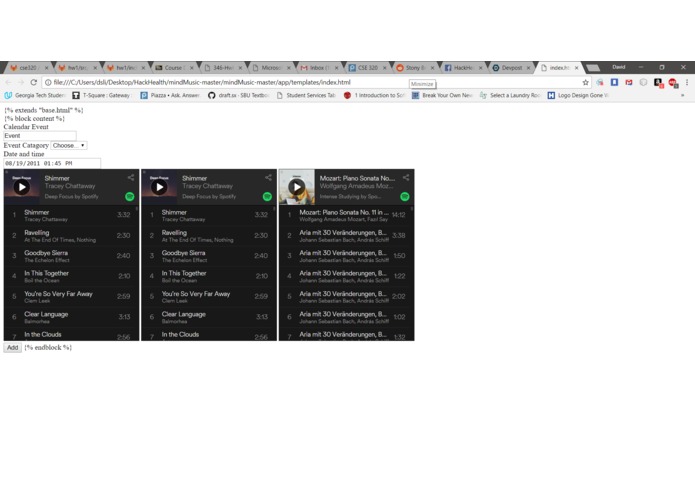Open the Piazza Ask Answer bookmark
This screenshot has height=494, width=695.
pyautogui.click(x=170, y=95)
